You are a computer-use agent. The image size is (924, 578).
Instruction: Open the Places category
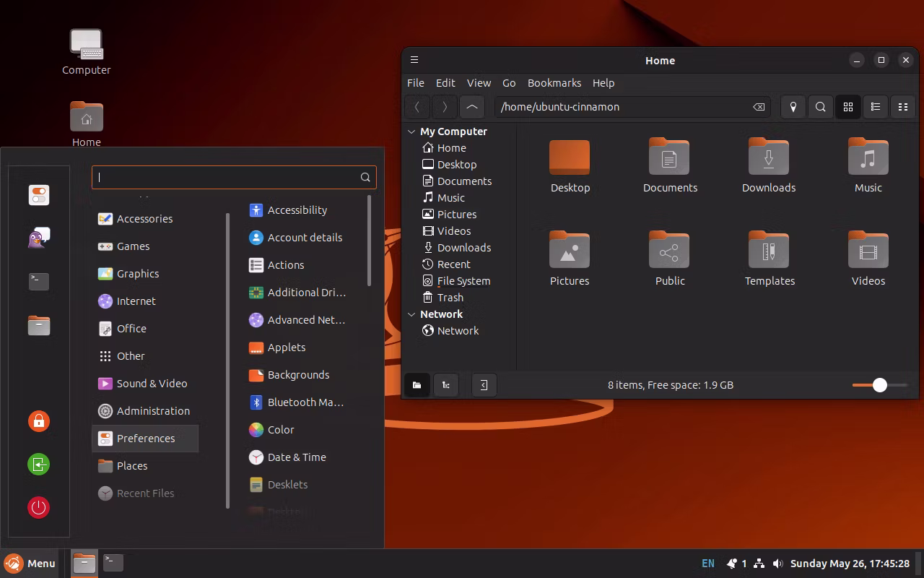click(x=145, y=466)
